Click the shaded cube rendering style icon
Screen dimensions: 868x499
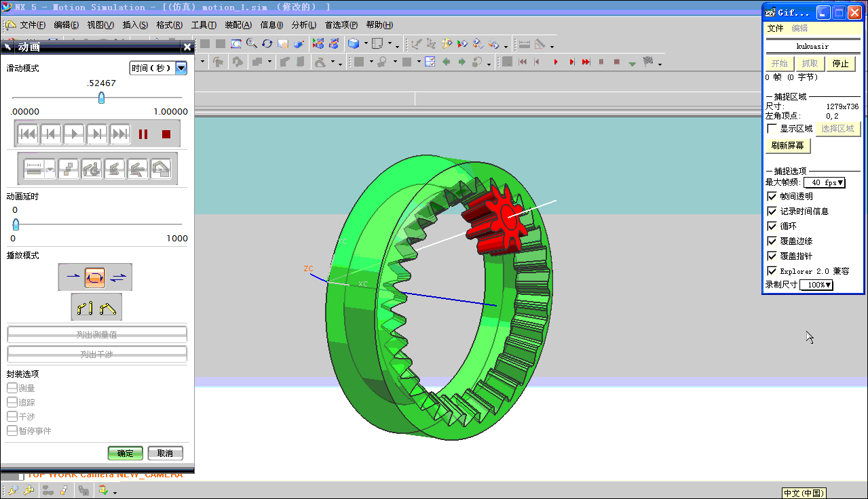(354, 44)
